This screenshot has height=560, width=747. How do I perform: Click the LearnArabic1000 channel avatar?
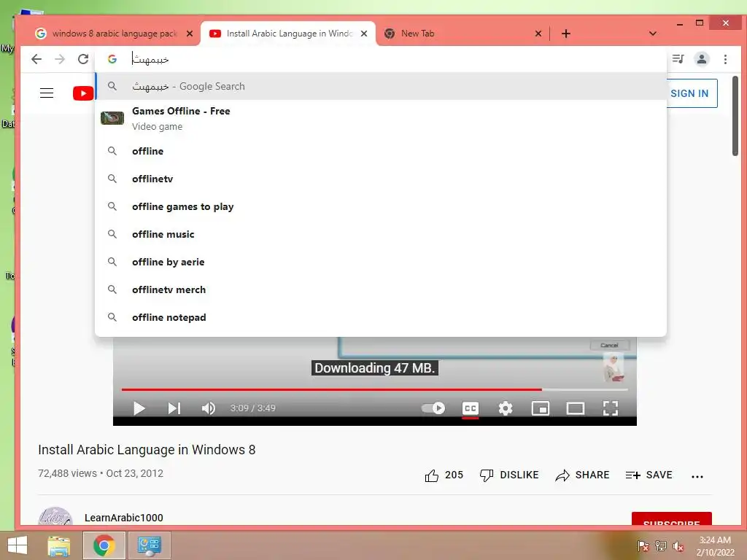(55, 517)
